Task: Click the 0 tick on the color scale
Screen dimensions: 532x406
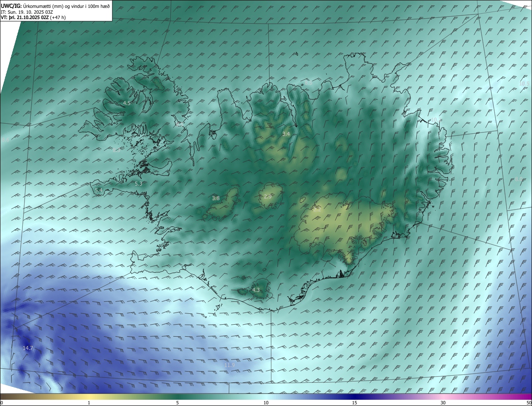Action: pyautogui.click(x=2, y=403)
